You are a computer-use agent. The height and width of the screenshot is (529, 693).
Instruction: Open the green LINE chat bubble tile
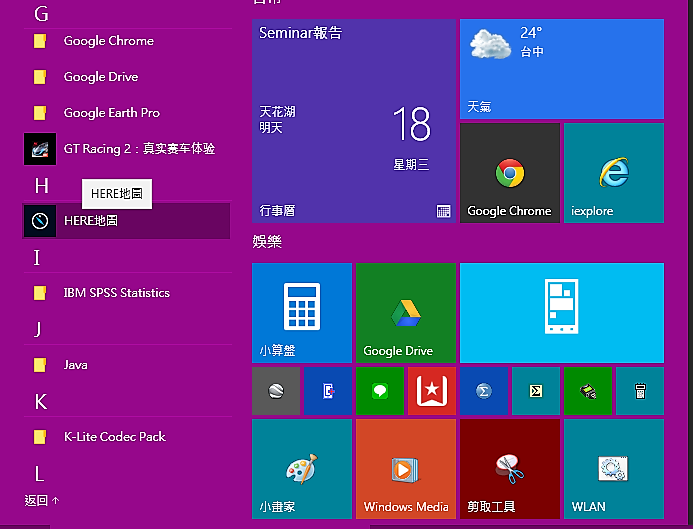point(380,391)
